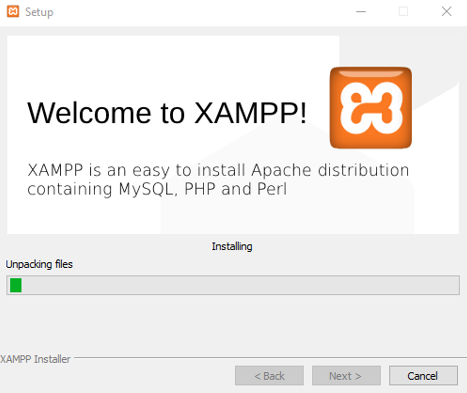Click the "Unpacking files" status text
The height and width of the screenshot is (393, 467).
39,264
